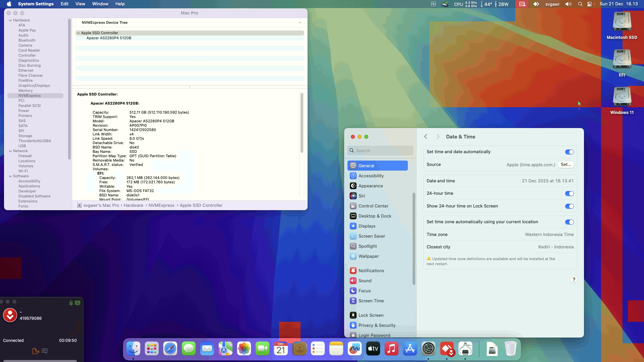Open Apple TV app in Dock

373,349
